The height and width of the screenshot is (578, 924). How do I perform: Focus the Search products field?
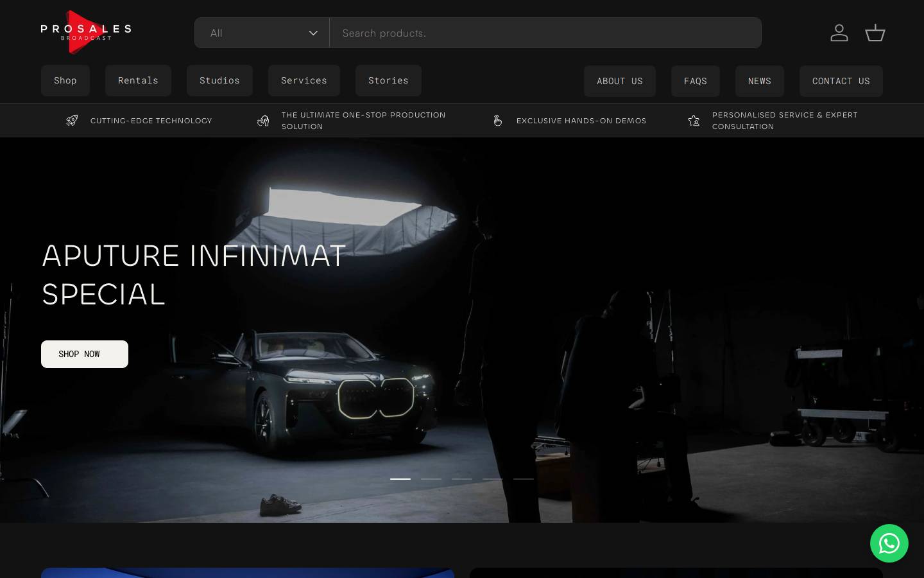point(545,33)
